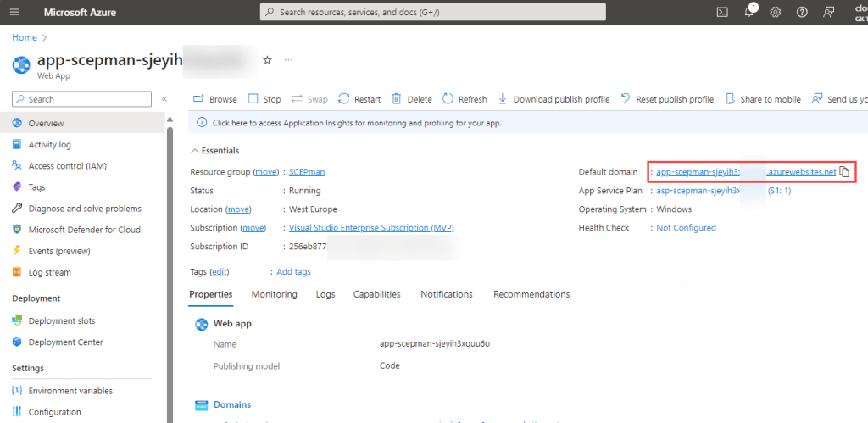
Task: Switch to the Capabilities tab
Action: [x=377, y=294]
